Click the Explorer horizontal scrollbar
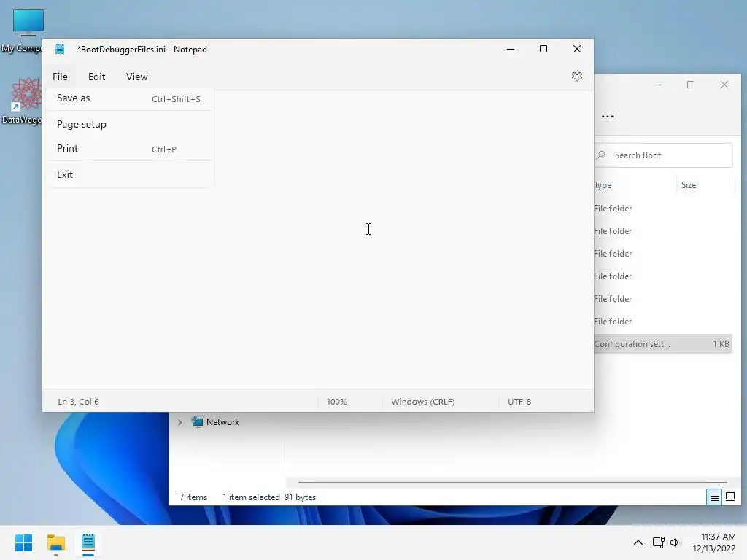This screenshot has width=747, height=560. [x=513, y=483]
